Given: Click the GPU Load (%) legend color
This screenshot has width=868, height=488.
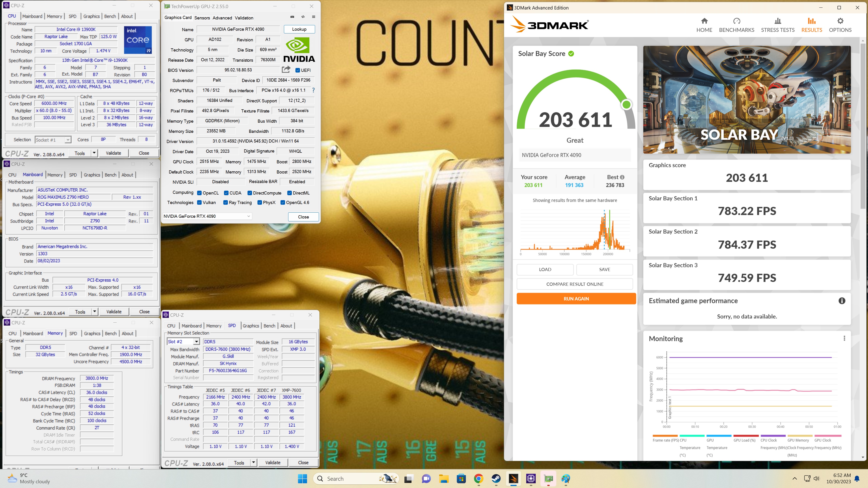Looking at the screenshot, I should click(x=746, y=436).
